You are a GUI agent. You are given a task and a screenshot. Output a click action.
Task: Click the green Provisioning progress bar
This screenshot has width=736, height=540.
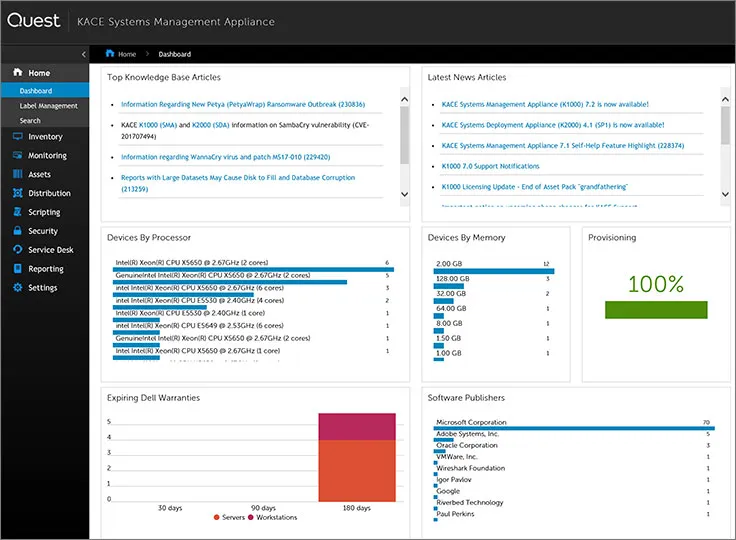(x=656, y=310)
